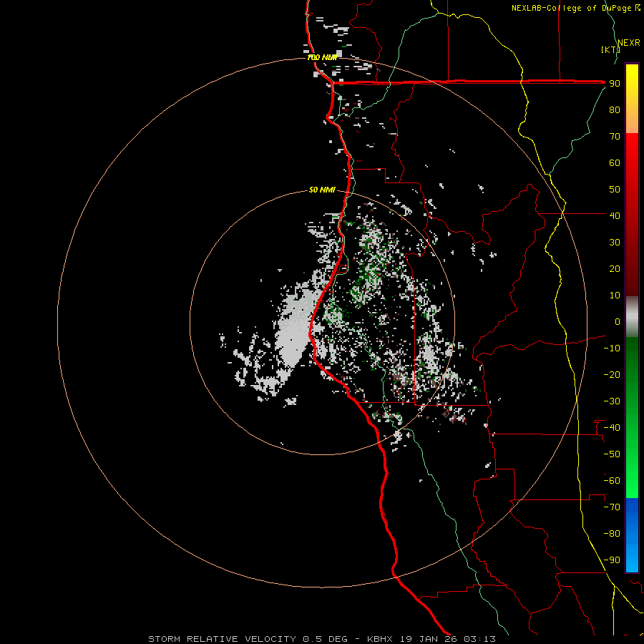
Task: Click the 80 value on velocity scale
Action: click(615, 109)
